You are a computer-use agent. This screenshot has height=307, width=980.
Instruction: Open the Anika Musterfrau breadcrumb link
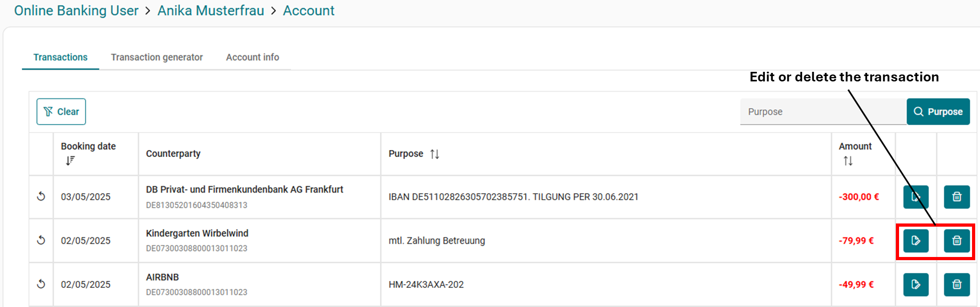click(x=210, y=11)
